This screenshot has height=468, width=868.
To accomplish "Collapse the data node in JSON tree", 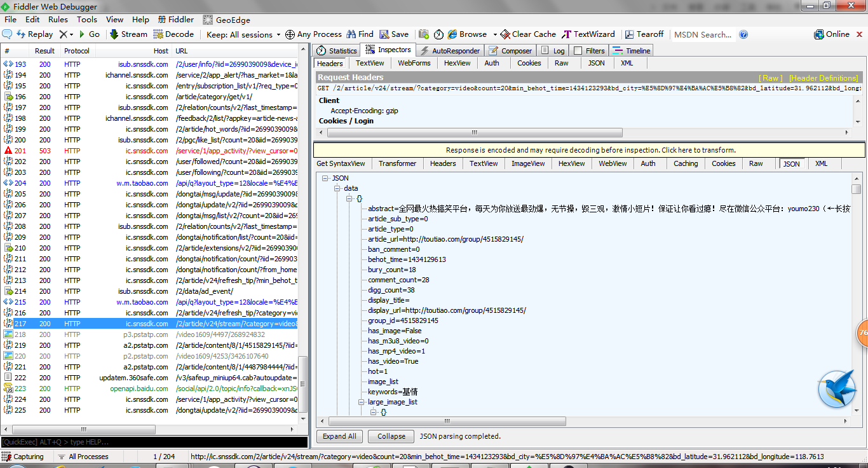I will 337,188.
